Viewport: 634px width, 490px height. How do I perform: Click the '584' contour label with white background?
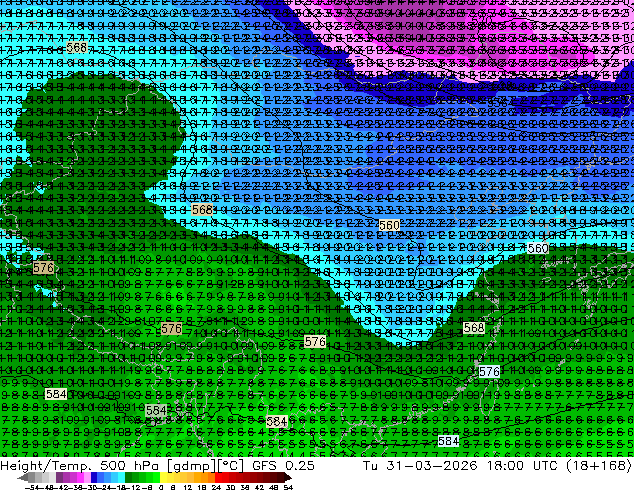448,441
